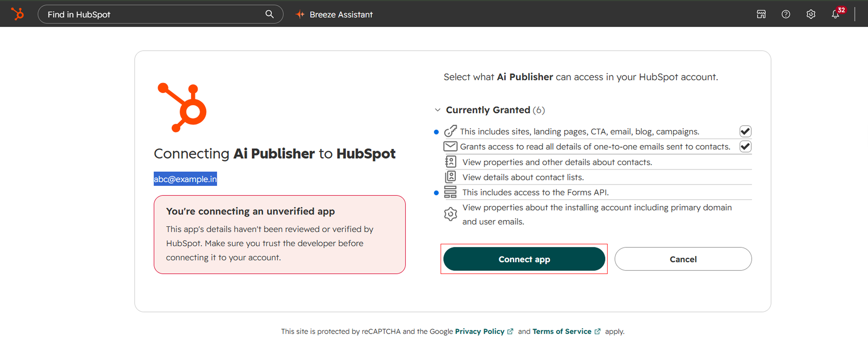The height and width of the screenshot is (340, 868).
Task: Click 'This includes access to the Forms API.'
Action: (x=535, y=192)
